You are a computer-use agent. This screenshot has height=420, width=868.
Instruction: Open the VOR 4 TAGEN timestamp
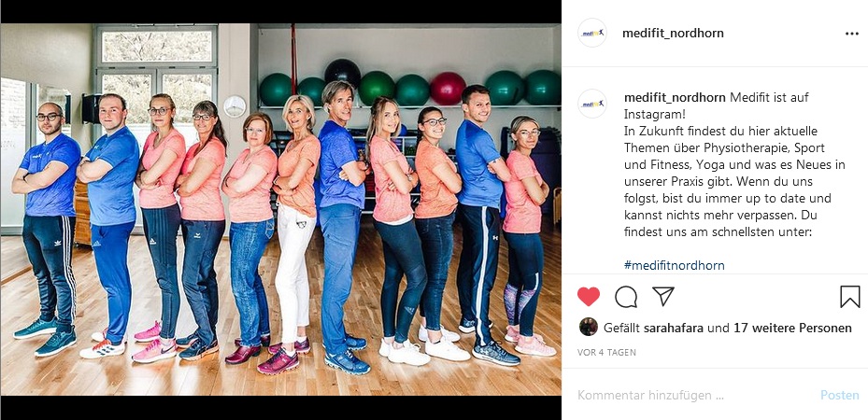click(606, 352)
